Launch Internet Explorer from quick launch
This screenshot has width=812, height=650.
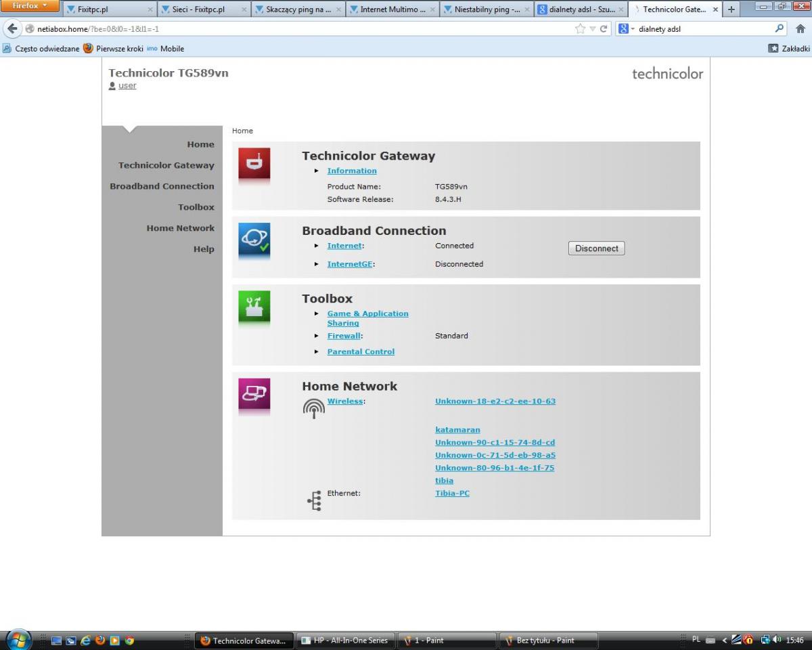tap(85, 641)
